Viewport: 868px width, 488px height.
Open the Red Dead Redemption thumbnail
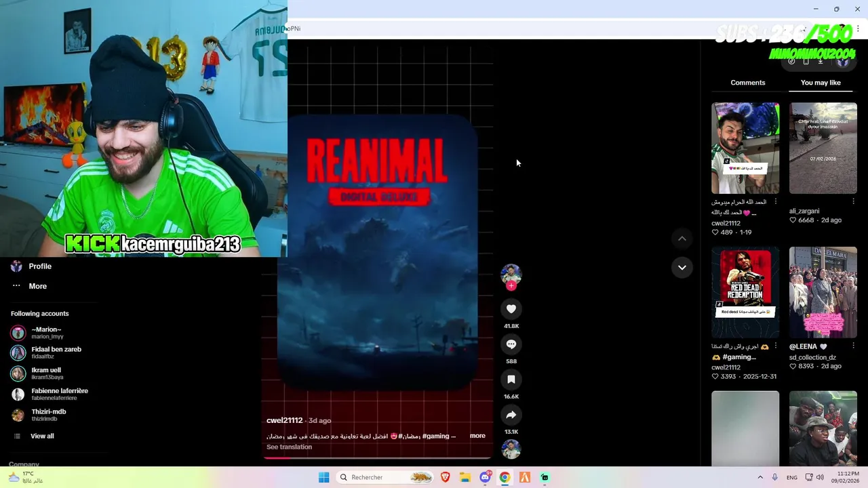(x=745, y=292)
